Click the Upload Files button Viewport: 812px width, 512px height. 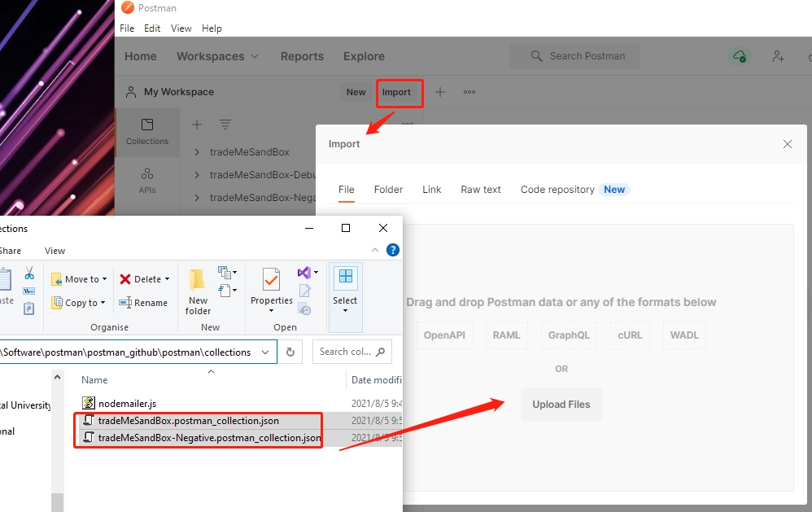click(561, 405)
